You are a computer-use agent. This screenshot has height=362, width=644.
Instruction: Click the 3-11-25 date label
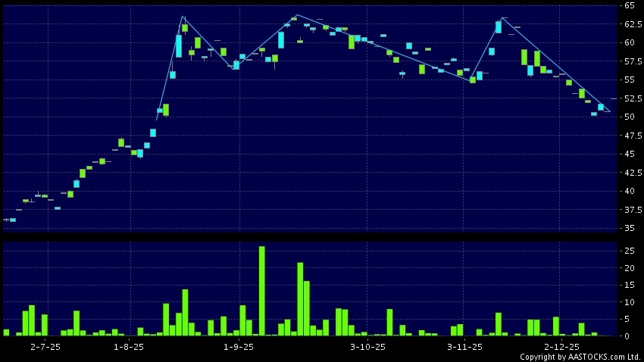click(x=464, y=346)
